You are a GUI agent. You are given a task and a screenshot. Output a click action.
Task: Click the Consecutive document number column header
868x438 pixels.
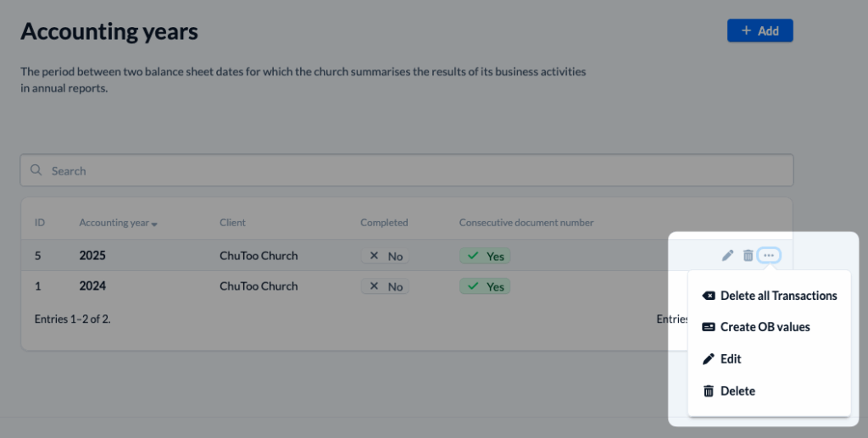click(x=526, y=223)
